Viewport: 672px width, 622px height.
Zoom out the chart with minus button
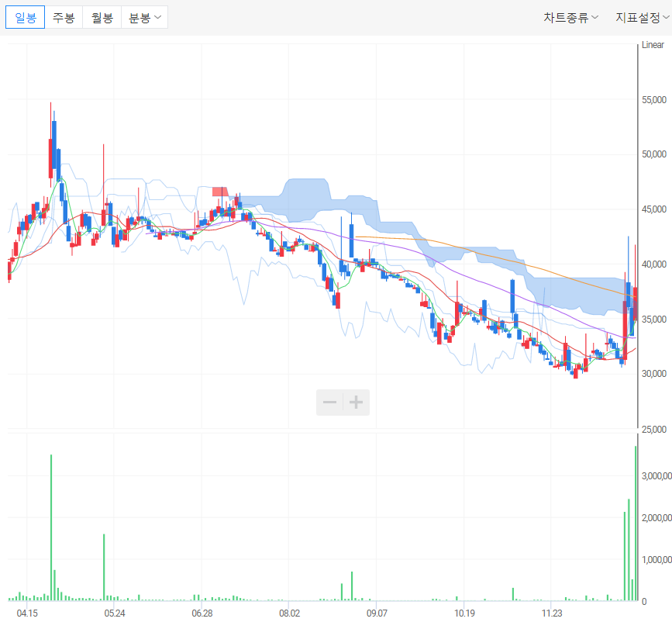click(329, 403)
